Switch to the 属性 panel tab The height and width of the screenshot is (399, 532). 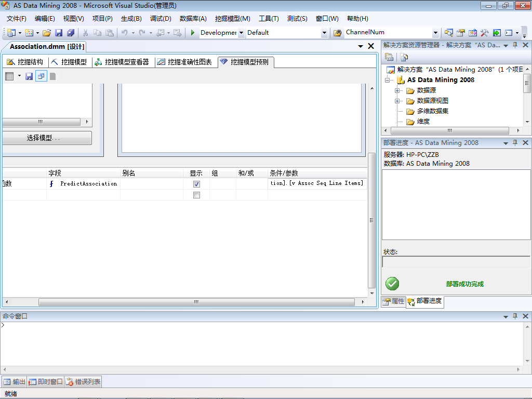click(394, 301)
